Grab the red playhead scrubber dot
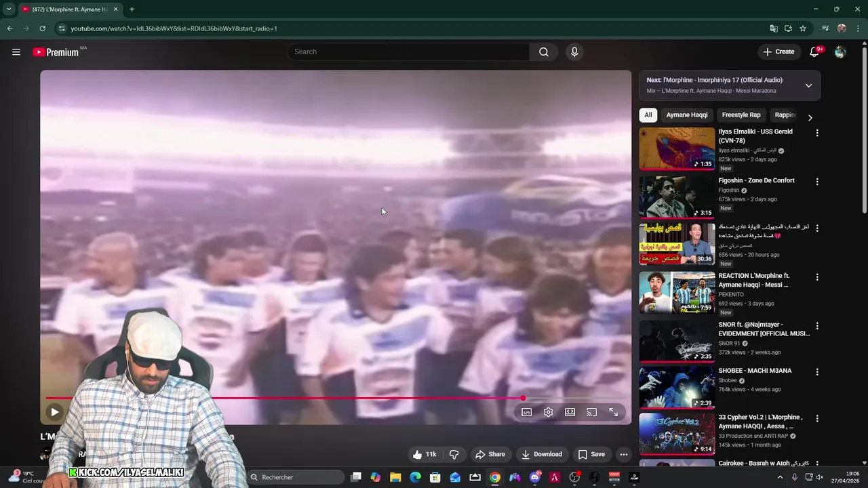The image size is (868, 488). tap(523, 399)
